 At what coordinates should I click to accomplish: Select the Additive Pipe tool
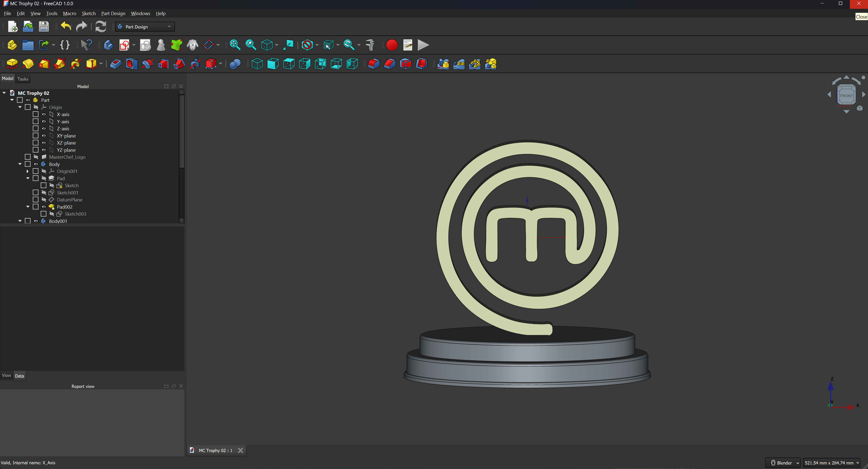(60, 64)
